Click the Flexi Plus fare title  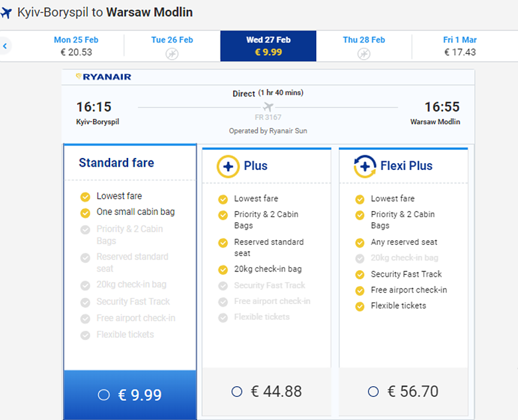point(406,166)
